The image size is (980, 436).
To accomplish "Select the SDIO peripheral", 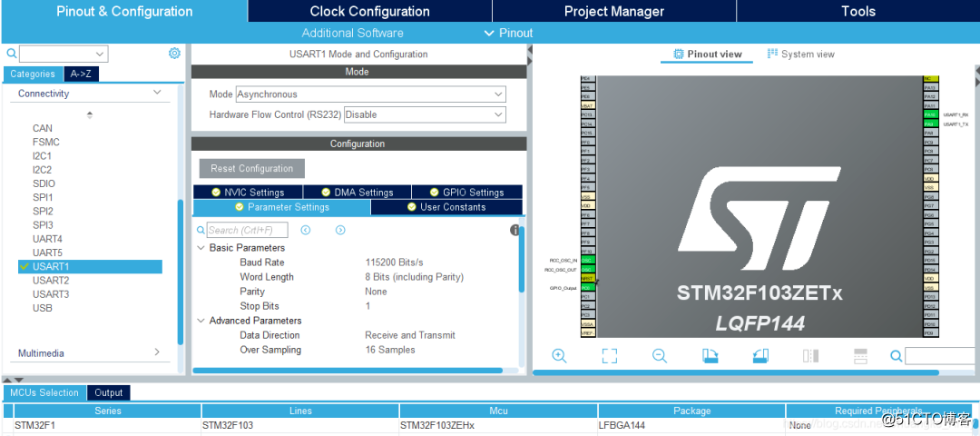I will 44,183.
